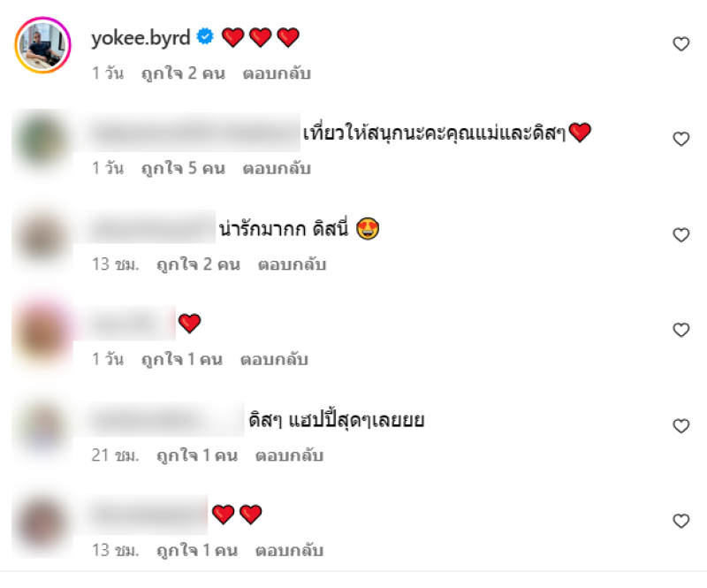The image size is (707, 588).
Task: Open blurred avatar of เที่ยวให้สนุก commenter
Action: [x=42, y=141]
